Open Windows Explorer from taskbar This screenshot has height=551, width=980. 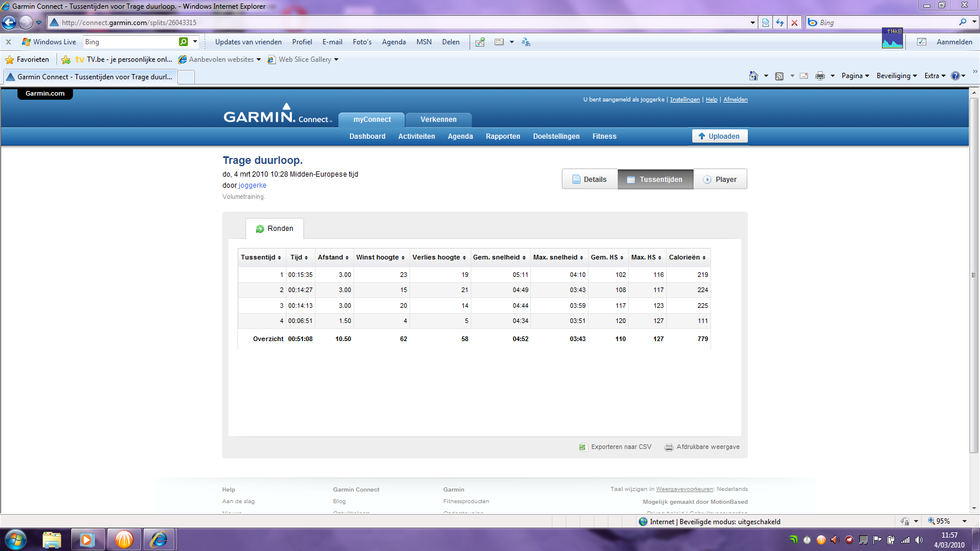[51, 540]
